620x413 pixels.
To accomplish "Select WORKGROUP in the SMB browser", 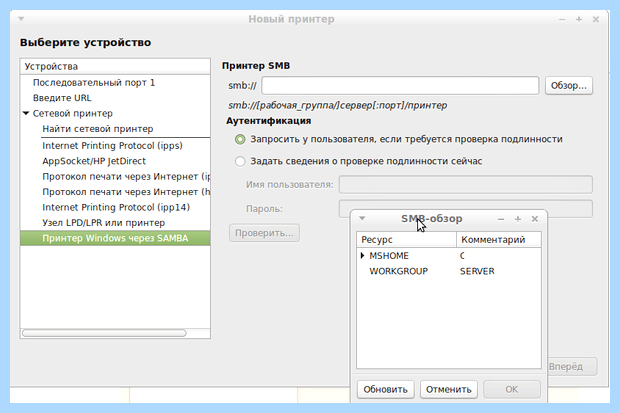I will tap(399, 271).
